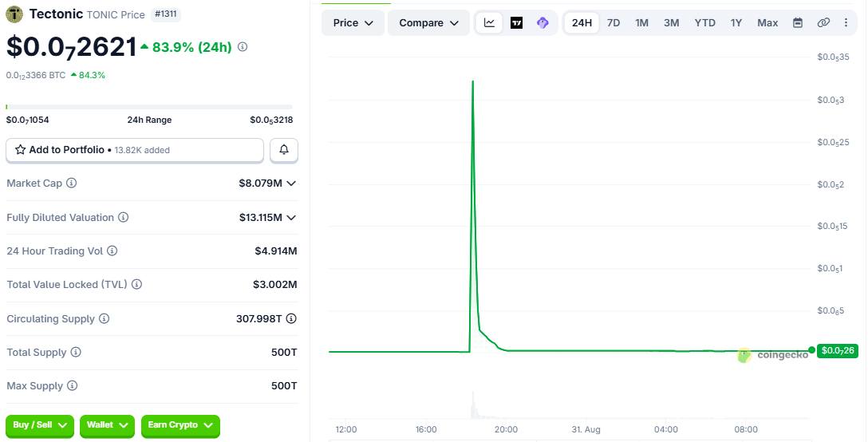Show Fully Diluted Valuation info icon

coord(124,217)
